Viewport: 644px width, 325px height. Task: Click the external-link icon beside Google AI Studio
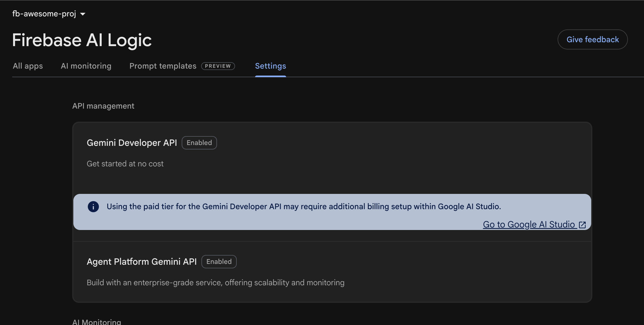pyautogui.click(x=582, y=225)
